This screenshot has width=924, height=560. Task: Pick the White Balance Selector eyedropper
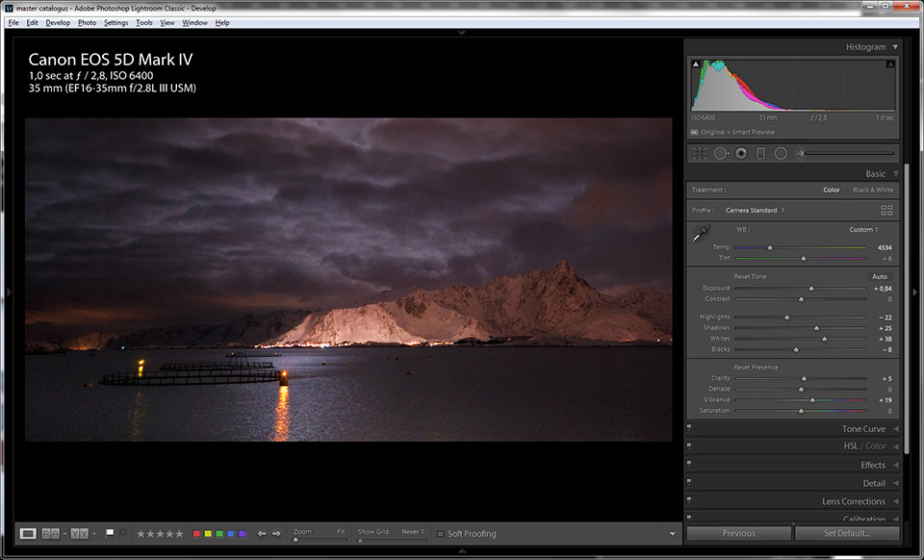702,233
